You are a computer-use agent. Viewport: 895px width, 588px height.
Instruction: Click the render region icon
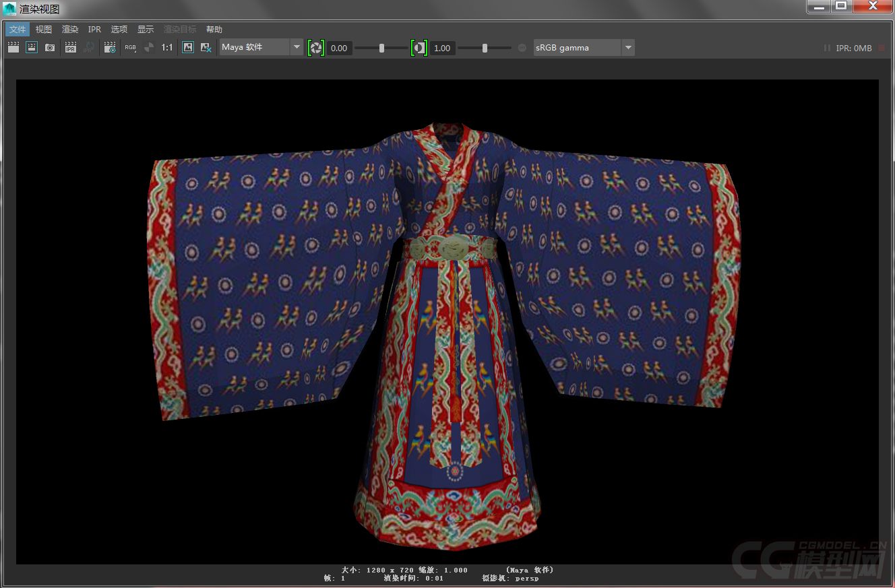pos(32,48)
